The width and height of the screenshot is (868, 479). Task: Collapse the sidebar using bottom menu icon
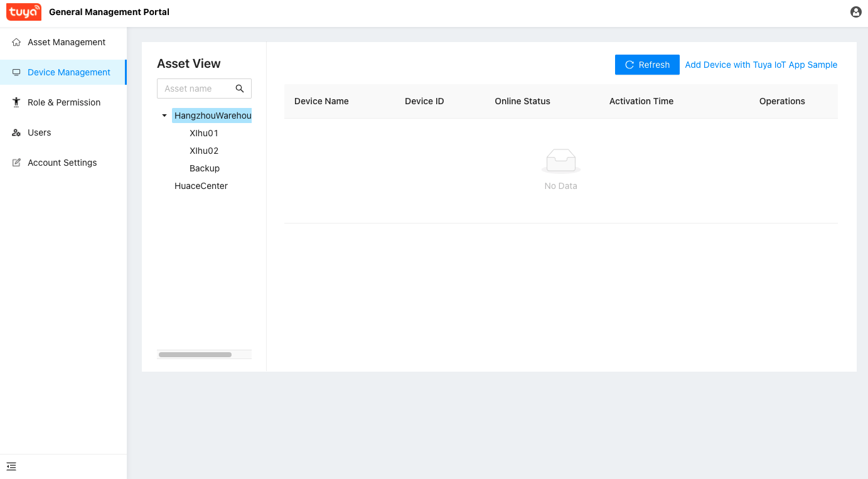(x=11, y=466)
